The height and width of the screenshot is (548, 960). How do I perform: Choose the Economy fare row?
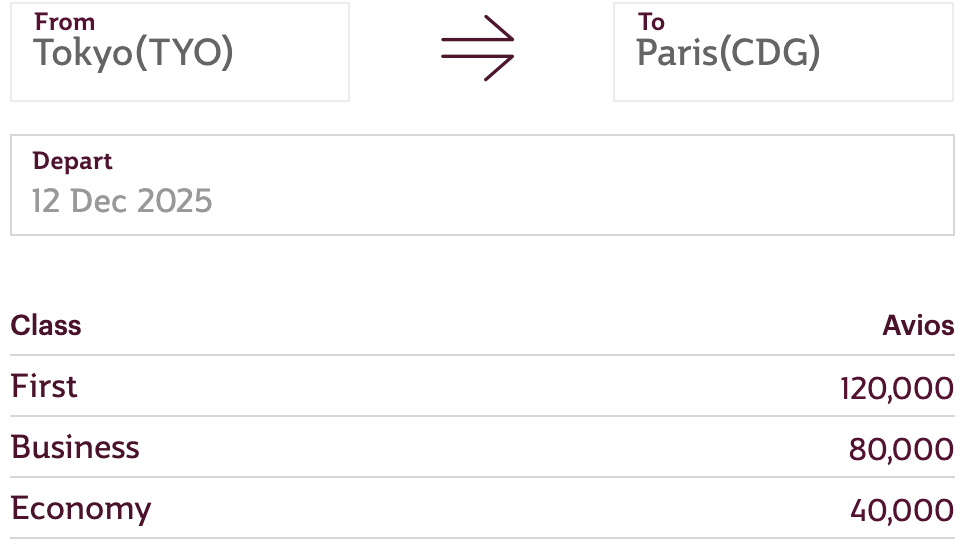coord(482,508)
